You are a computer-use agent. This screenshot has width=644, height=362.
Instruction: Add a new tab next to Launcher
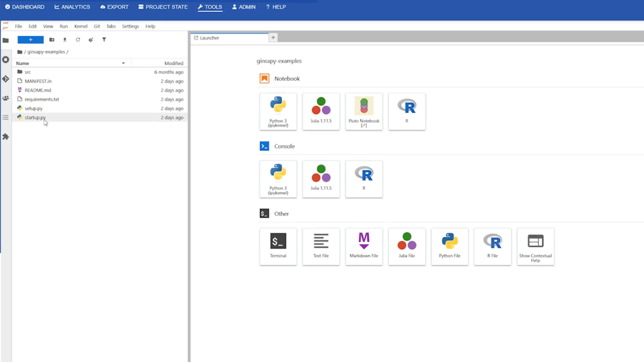pyautogui.click(x=273, y=37)
